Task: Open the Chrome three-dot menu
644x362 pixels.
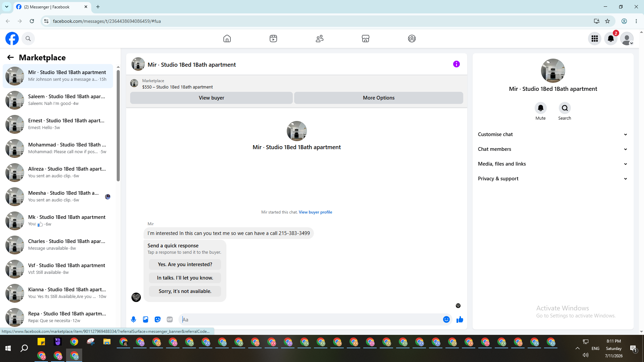Action: click(x=636, y=21)
